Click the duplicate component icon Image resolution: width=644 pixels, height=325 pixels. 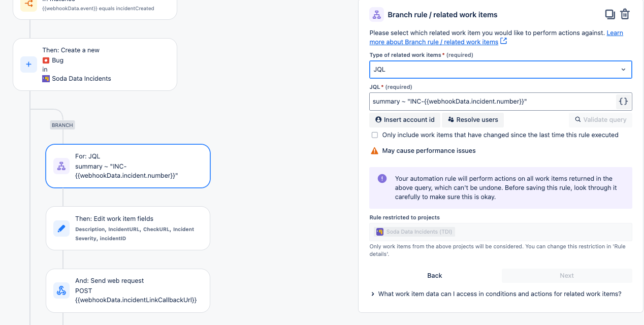point(610,14)
